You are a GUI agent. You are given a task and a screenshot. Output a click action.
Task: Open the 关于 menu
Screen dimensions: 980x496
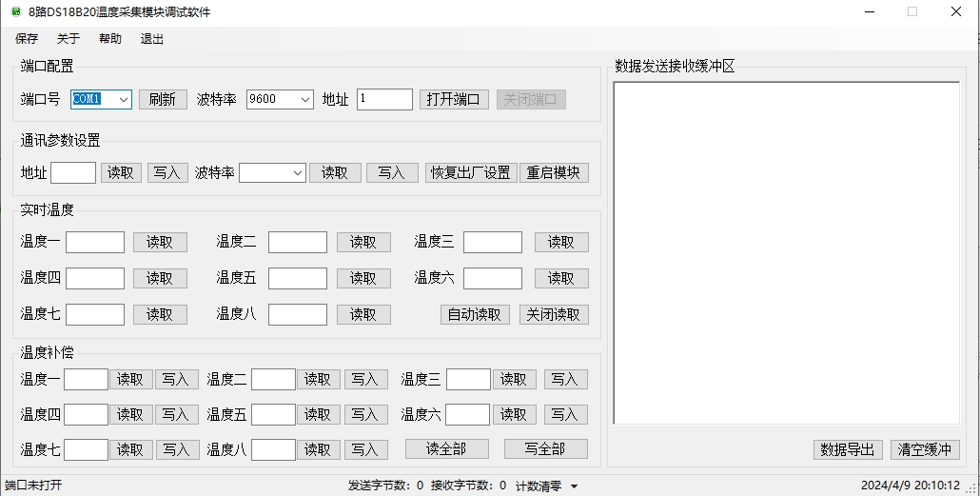(69, 39)
